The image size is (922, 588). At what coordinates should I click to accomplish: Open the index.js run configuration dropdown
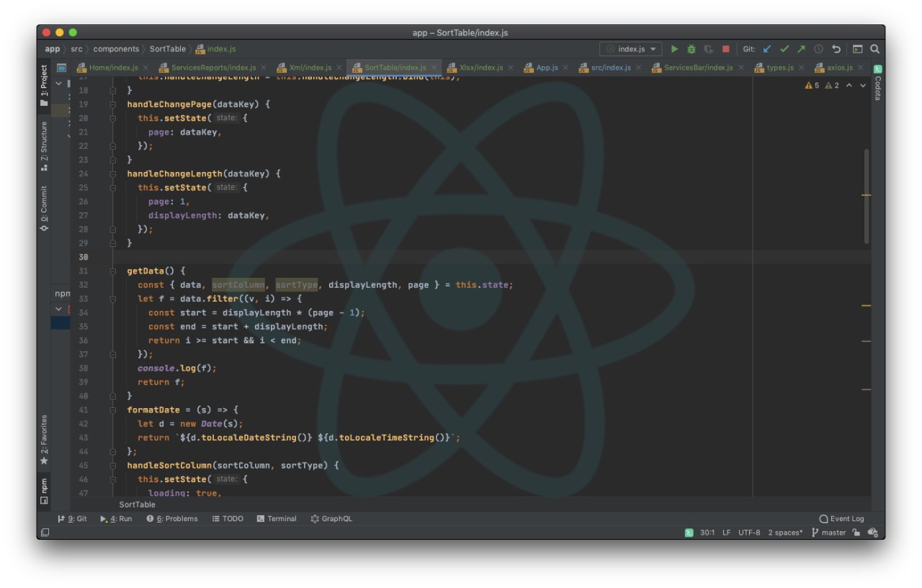[631, 49]
